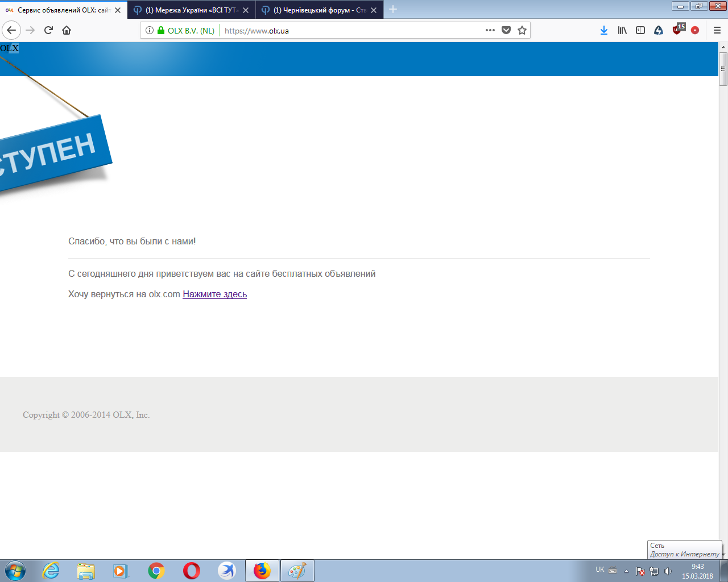Open the Library bookshelf icon
This screenshot has height=582, width=728.
tap(622, 30)
